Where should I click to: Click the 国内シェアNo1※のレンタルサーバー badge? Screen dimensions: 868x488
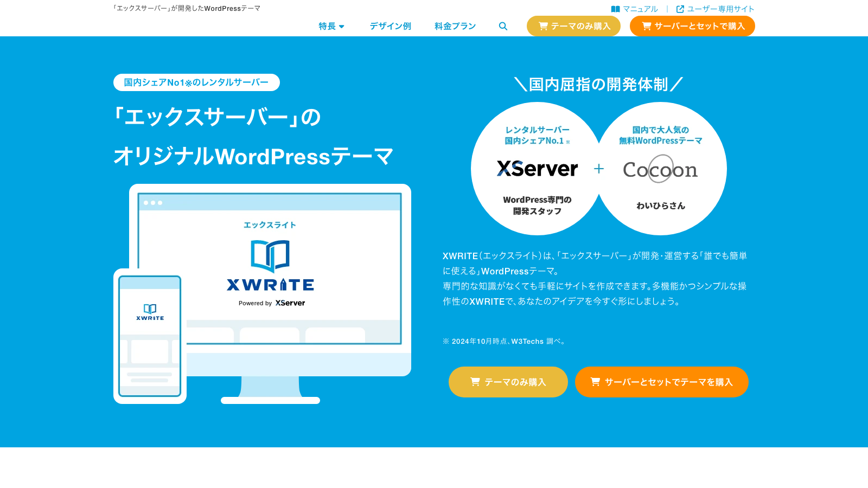click(x=196, y=82)
